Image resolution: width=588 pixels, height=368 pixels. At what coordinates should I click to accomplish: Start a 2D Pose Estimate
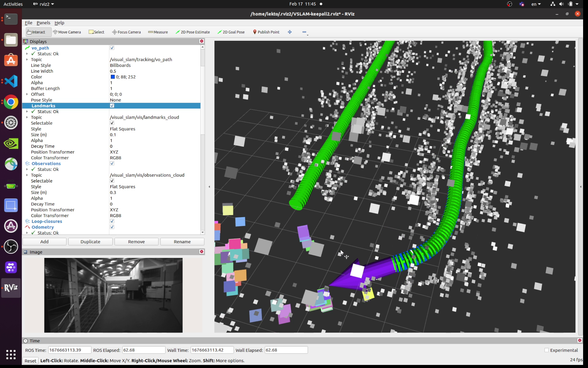point(193,32)
